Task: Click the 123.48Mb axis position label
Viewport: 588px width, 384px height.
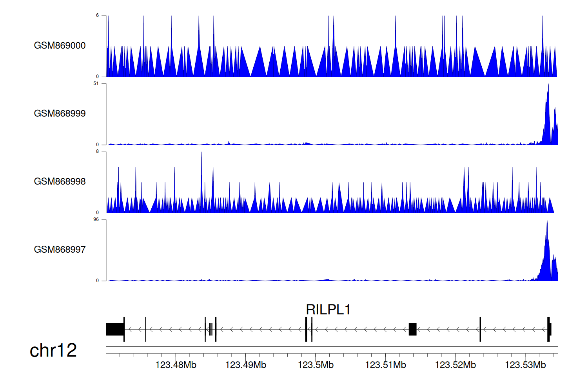Action: [x=176, y=365]
